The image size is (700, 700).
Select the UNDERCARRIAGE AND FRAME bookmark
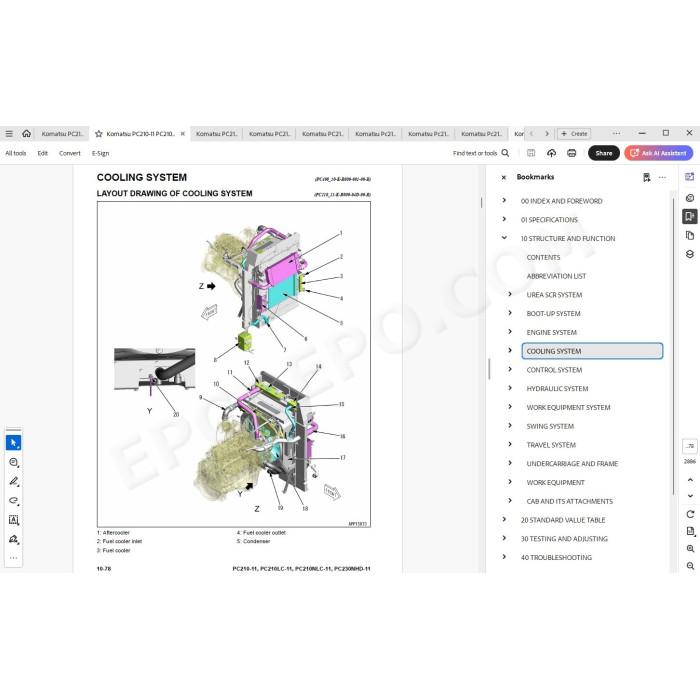572,464
